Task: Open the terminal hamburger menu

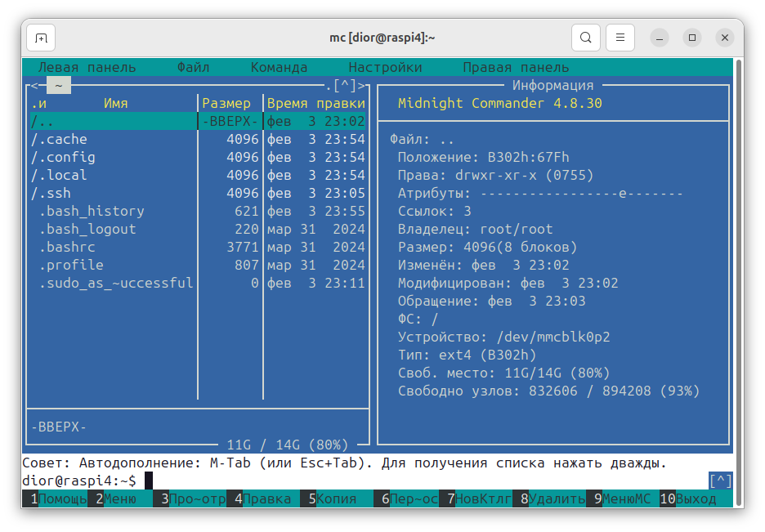Action: click(620, 38)
